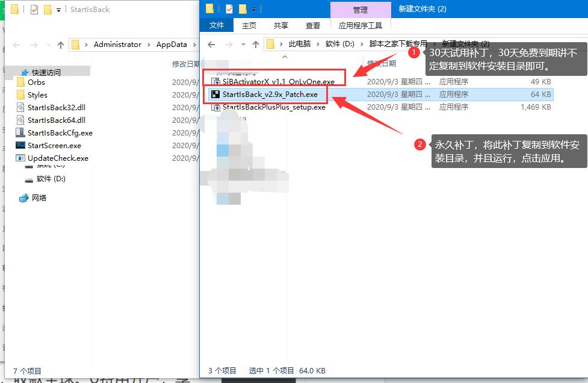Click the 此电脑 breadcrumb segment

[300, 44]
